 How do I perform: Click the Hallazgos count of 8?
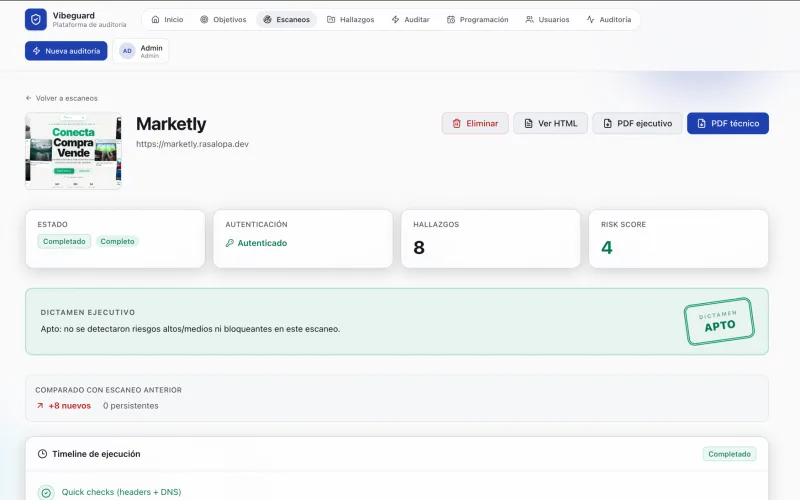[x=419, y=248]
